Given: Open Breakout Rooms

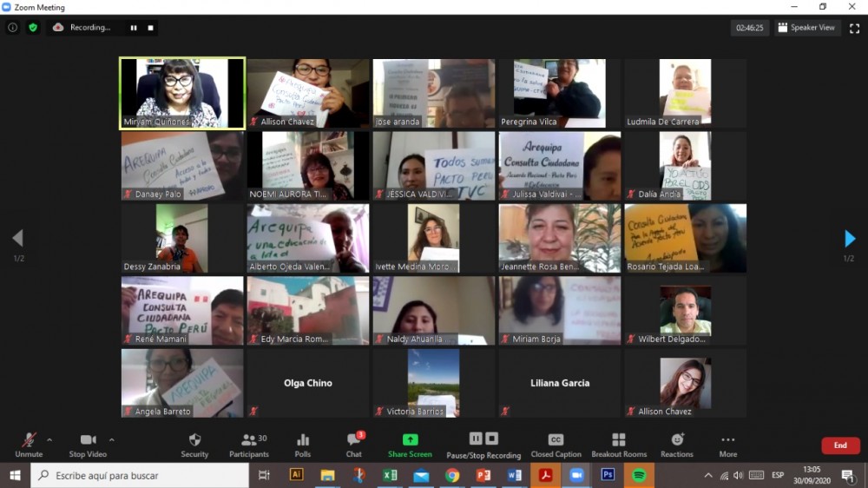Looking at the screenshot, I should tap(619, 440).
